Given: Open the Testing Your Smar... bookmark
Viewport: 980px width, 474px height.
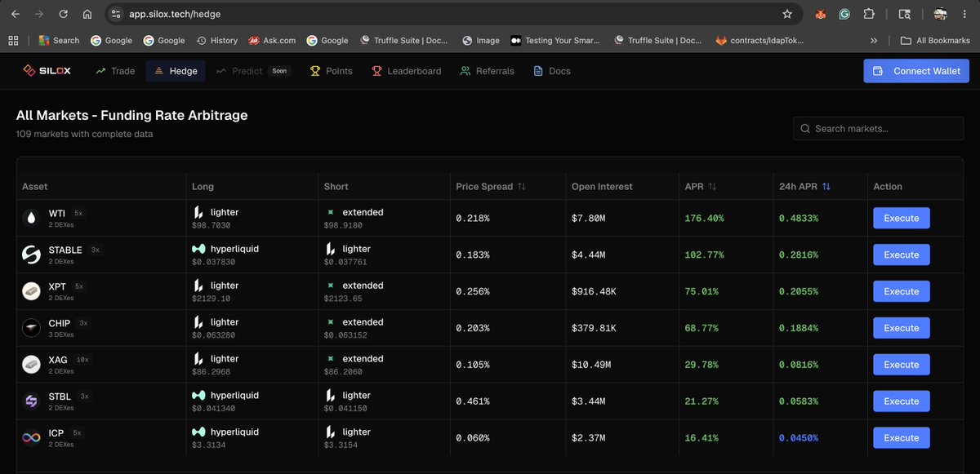Looking at the screenshot, I should pyautogui.click(x=555, y=40).
